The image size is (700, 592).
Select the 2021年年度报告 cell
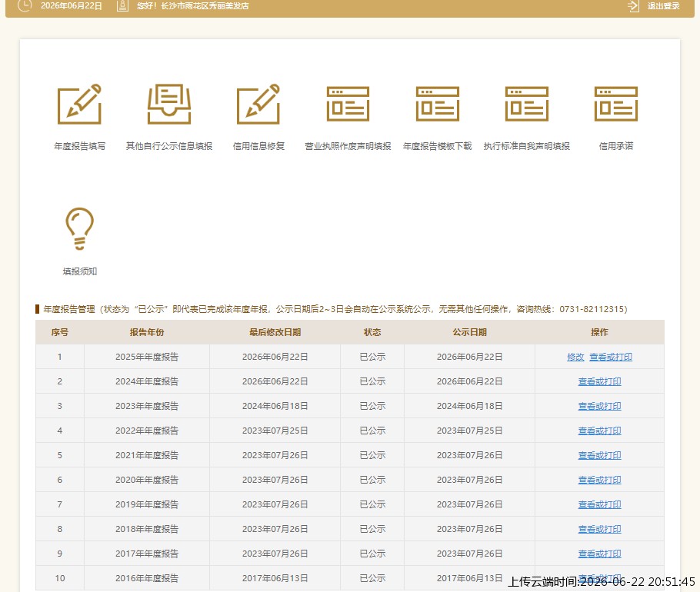click(x=147, y=455)
